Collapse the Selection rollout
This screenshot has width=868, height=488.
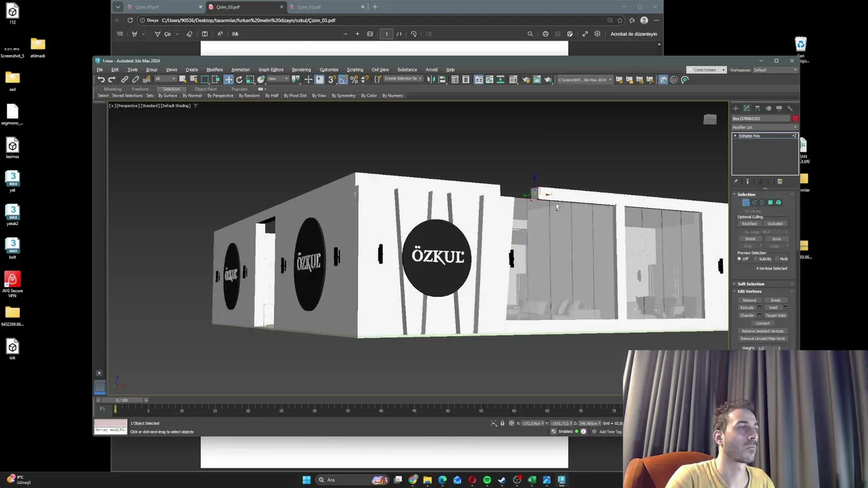click(x=746, y=195)
